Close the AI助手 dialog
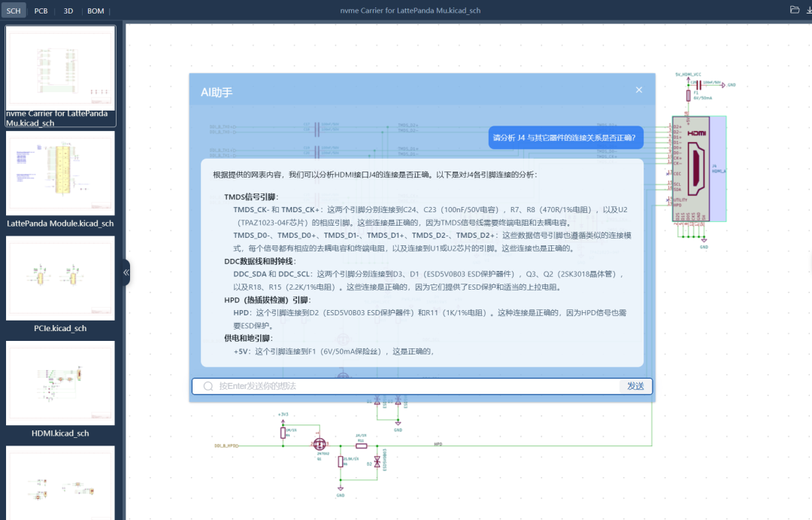 [x=638, y=90]
